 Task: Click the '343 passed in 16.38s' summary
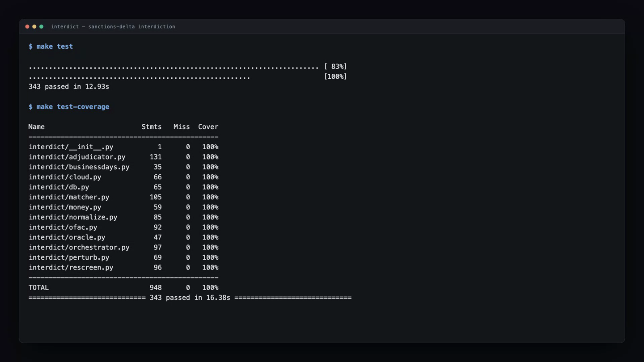[x=190, y=298]
